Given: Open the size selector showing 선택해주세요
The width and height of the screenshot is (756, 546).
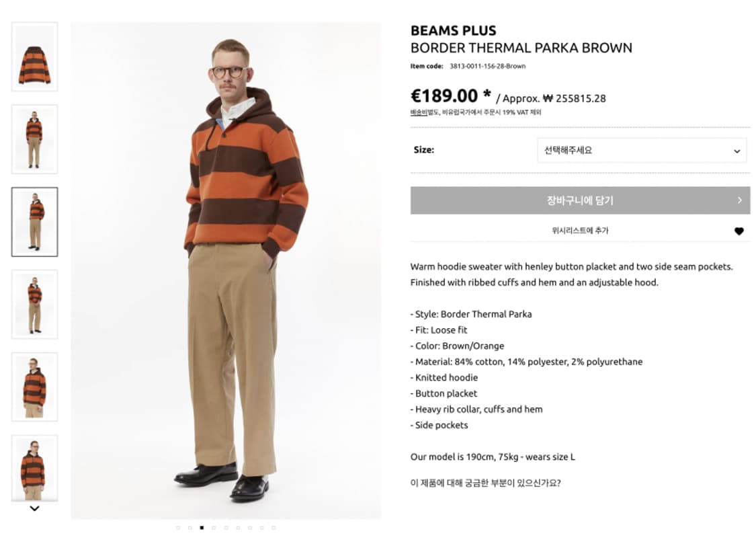Looking at the screenshot, I should 642,150.
